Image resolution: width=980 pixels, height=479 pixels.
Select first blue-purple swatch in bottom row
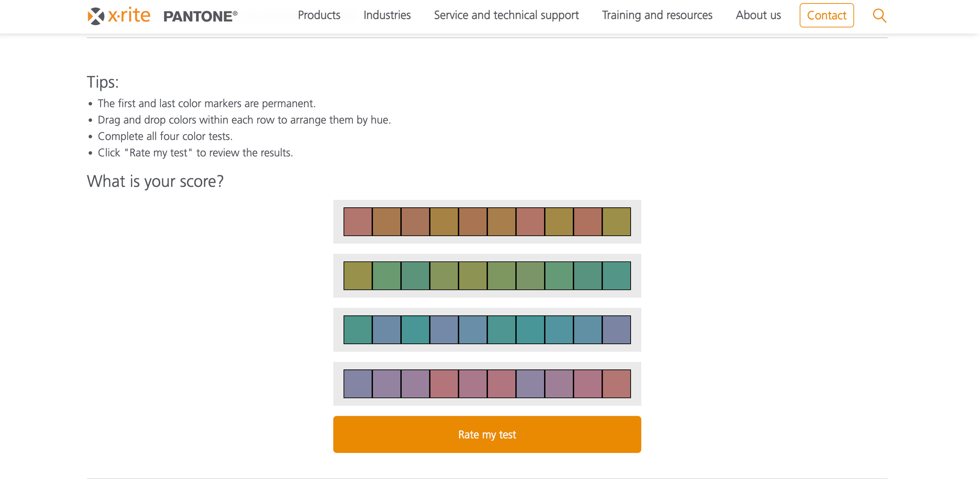point(358,384)
